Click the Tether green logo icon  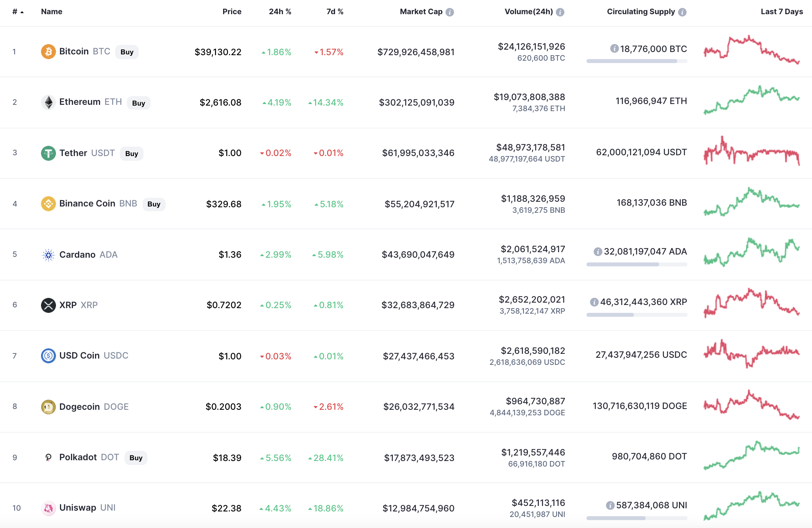point(48,153)
